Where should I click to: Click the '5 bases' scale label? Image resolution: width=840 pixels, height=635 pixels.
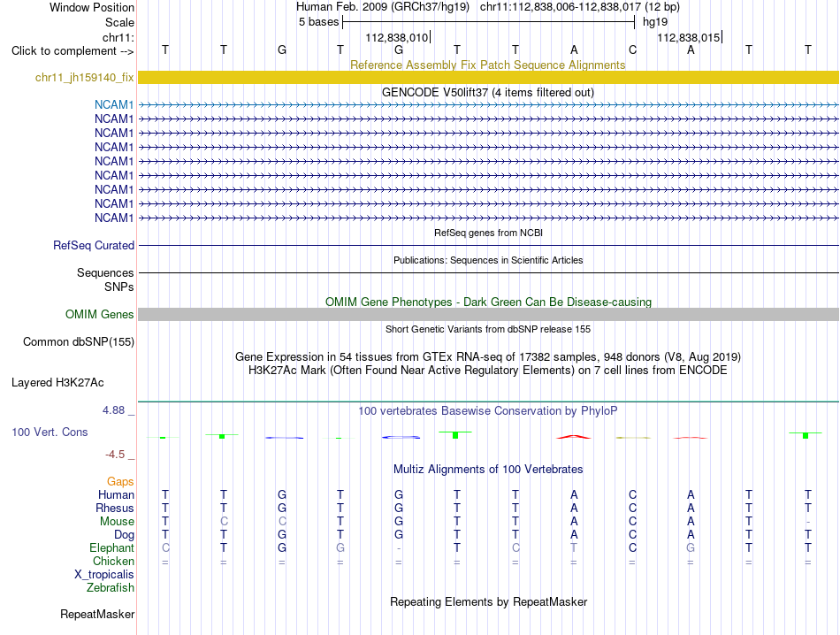pos(318,22)
